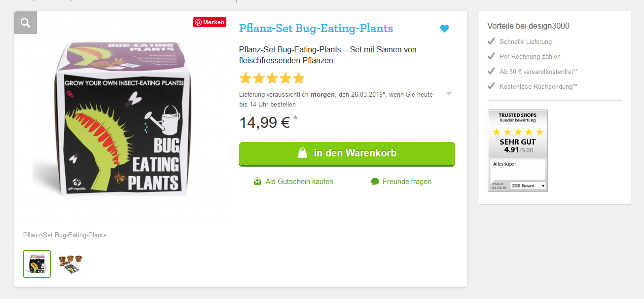Viewport: 644px width, 299px height.
Task: Toggle the blue wishlist heart icon
Action: point(444,29)
